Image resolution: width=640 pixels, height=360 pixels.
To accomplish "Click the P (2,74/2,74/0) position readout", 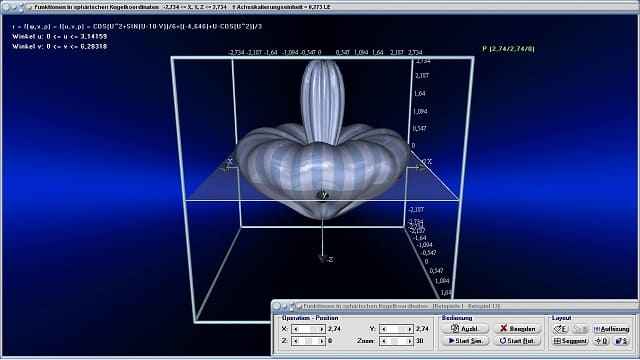I will coord(508,49).
